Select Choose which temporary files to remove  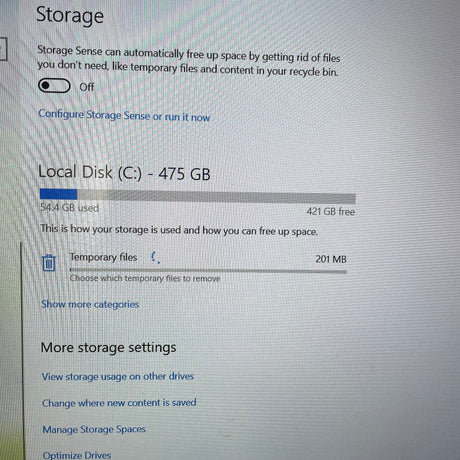click(145, 278)
